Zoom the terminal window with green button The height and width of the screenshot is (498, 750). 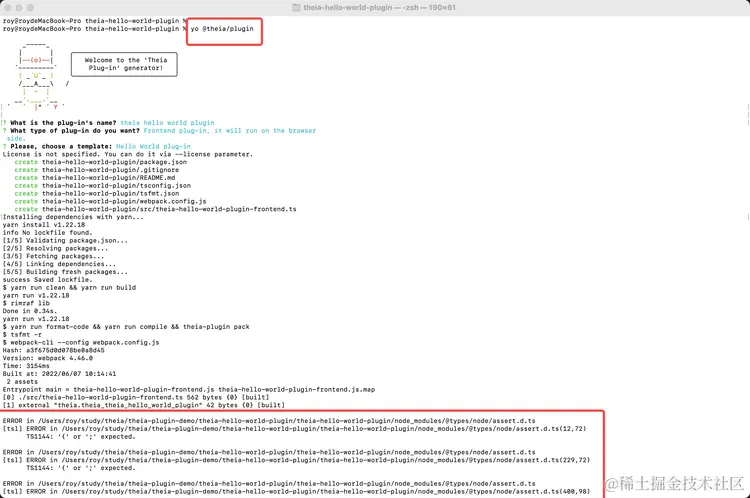click(x=30, y=8)
